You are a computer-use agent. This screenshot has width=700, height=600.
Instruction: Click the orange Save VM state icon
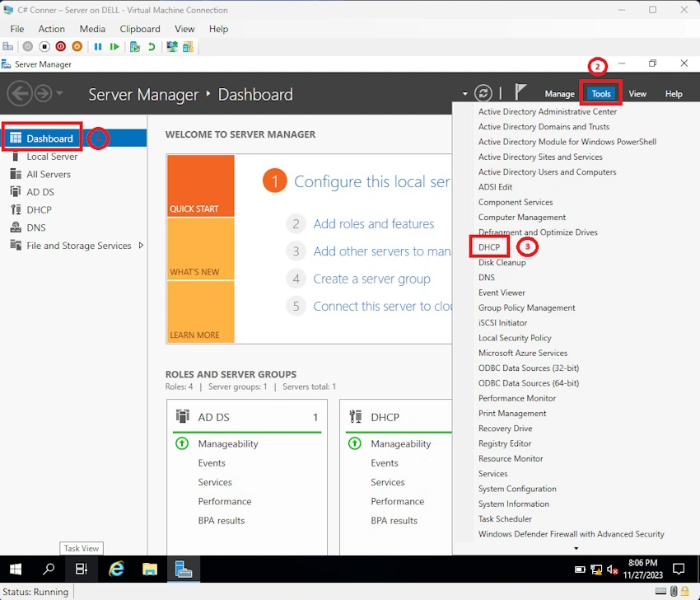coord(77,46)
